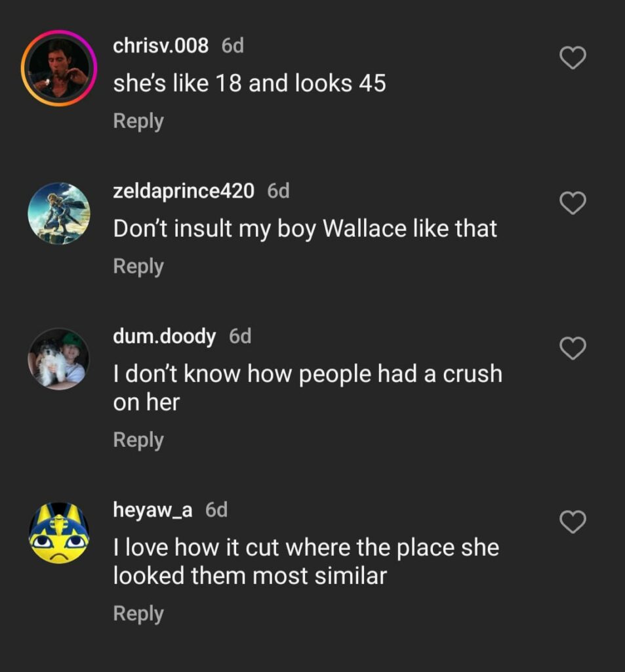This screenshot has height=672, width=625.
Task: Reply to heyaw_a's comment
Action: 138,614
